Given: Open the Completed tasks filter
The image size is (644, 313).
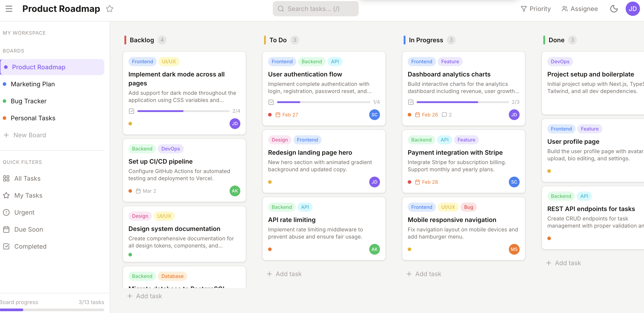Looking at the screenshot, I should pyautogui.click(x=30, y=246).
